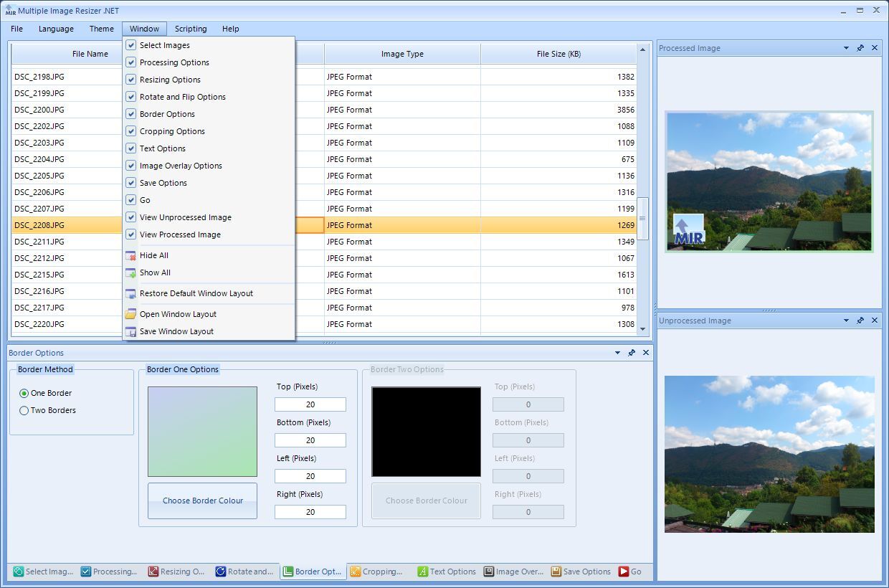Click the Choose Border Colour button

tap(202, 502)
